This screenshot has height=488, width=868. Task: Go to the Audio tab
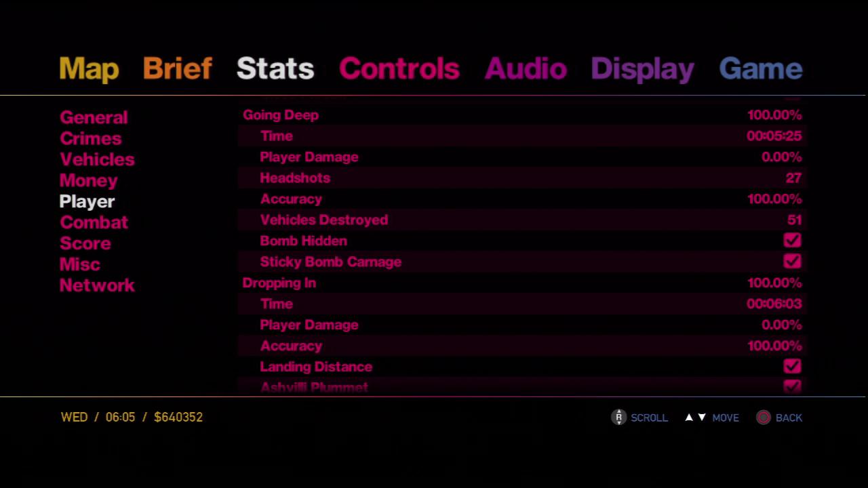point(525,69)
